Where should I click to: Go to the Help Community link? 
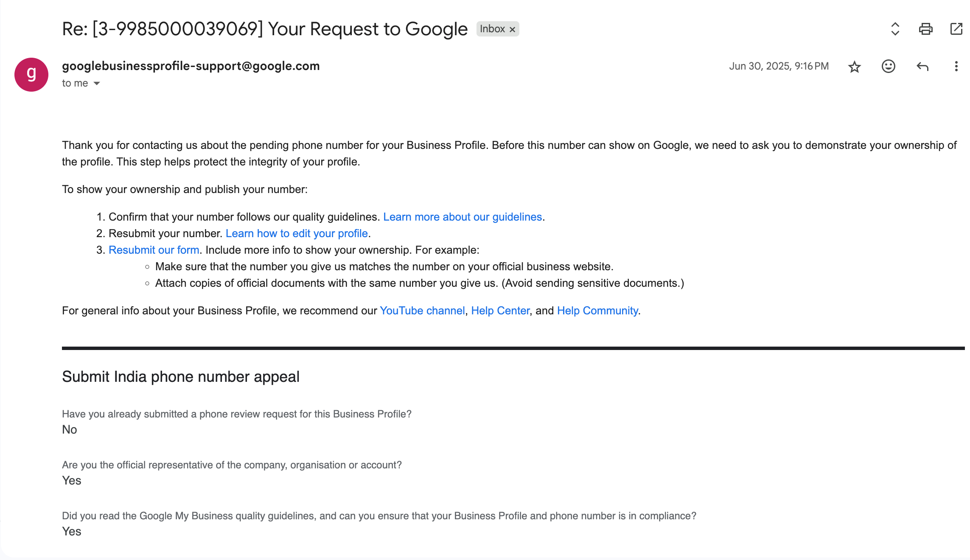click(597, 311)
